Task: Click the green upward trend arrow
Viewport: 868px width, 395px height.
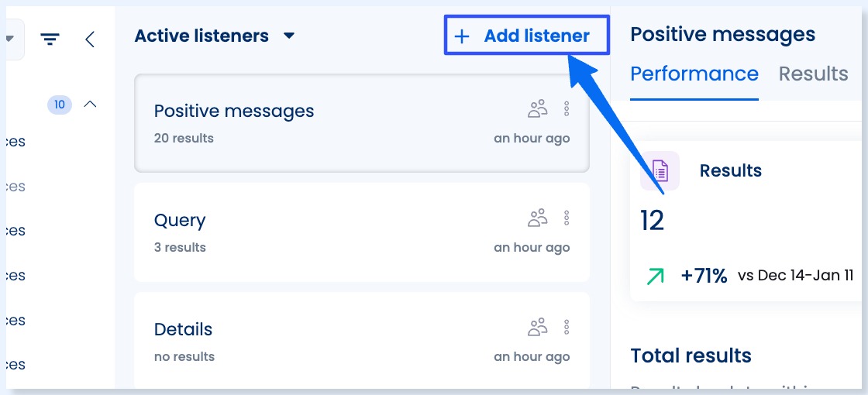Action: pos(655,276)
